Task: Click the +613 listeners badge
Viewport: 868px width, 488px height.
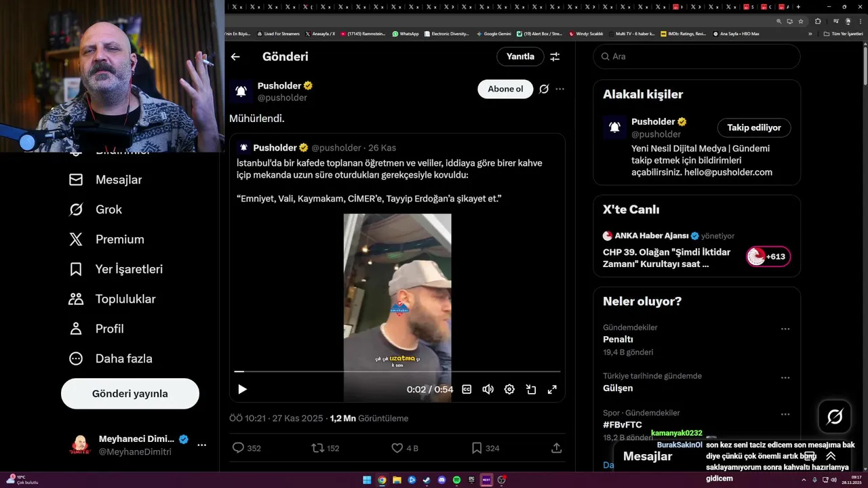Action: coord(768,257)
